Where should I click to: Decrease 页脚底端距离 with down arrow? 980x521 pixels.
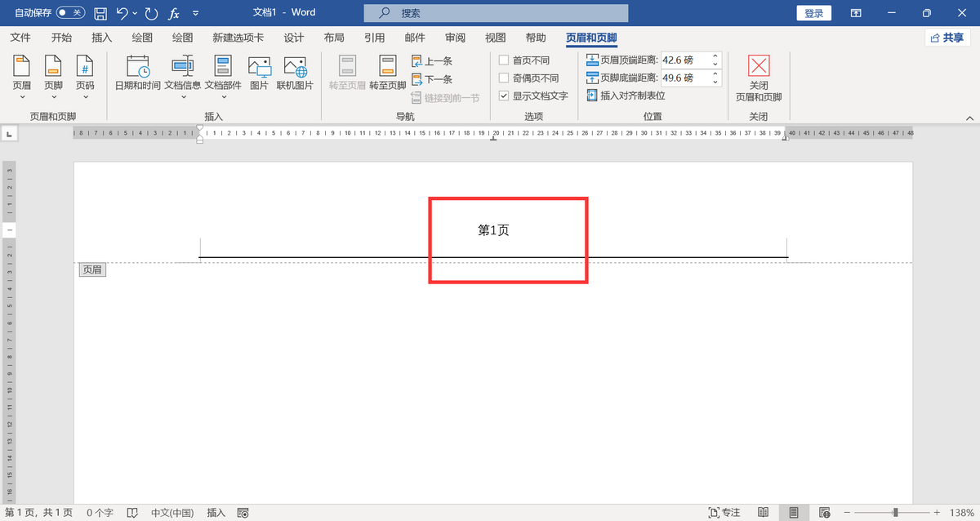click(715, 82)
